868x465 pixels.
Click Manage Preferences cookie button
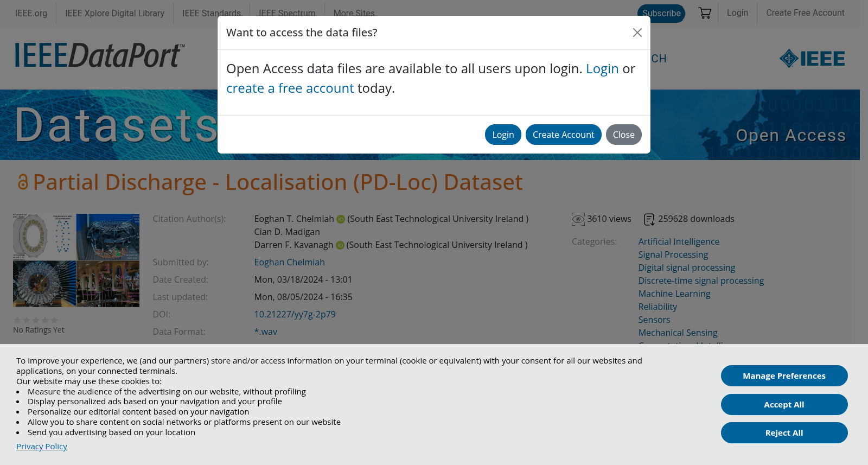click(x=784, y=376)
